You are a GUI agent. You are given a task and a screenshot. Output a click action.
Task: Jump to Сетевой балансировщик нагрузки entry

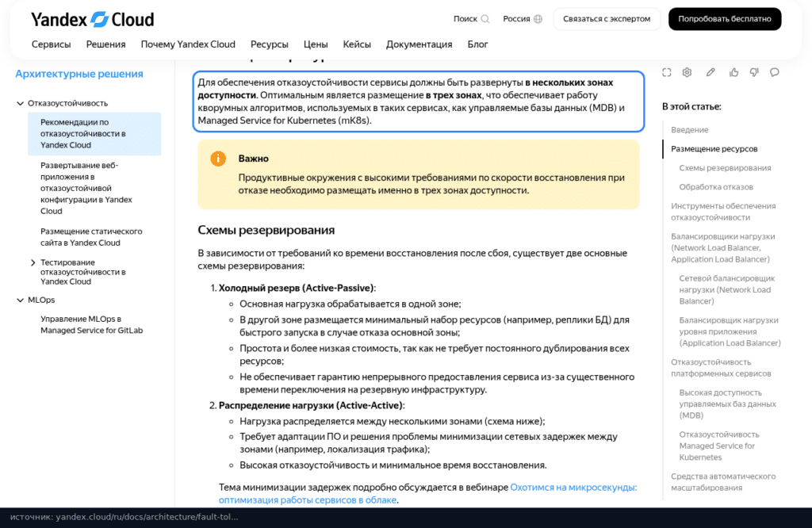pos(727,290)
